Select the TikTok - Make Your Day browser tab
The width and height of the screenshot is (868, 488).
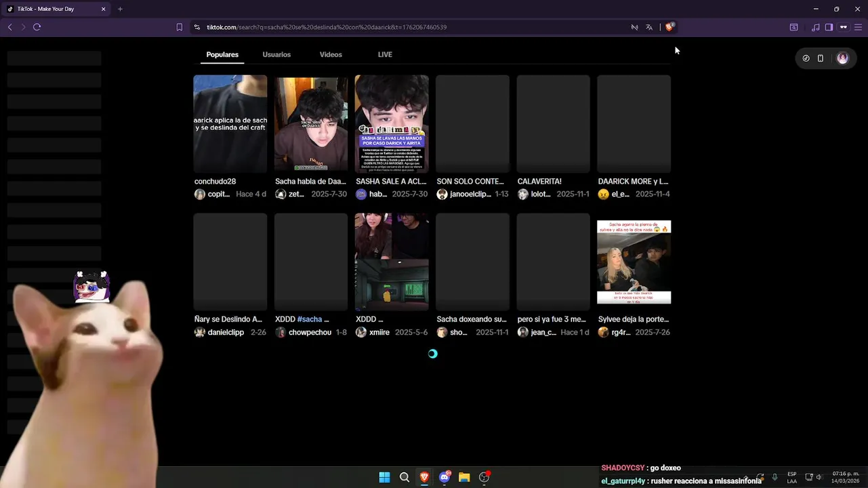click(x=56, y=9)
